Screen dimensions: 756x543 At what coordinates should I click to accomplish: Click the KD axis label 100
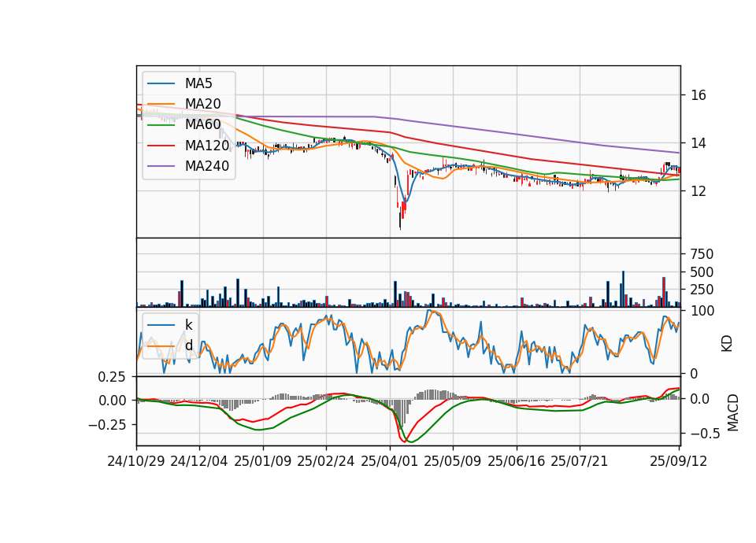pos(702,312)
